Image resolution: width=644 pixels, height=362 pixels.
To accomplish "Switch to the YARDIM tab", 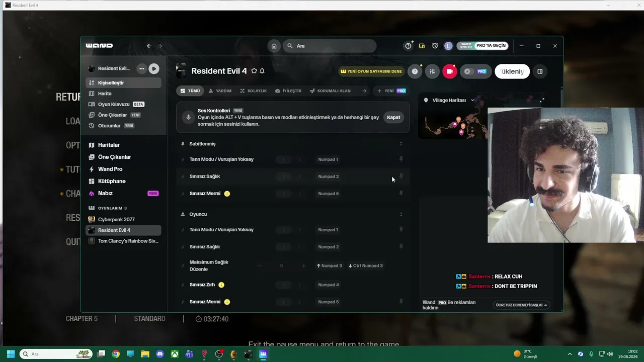I will [220, 91].
